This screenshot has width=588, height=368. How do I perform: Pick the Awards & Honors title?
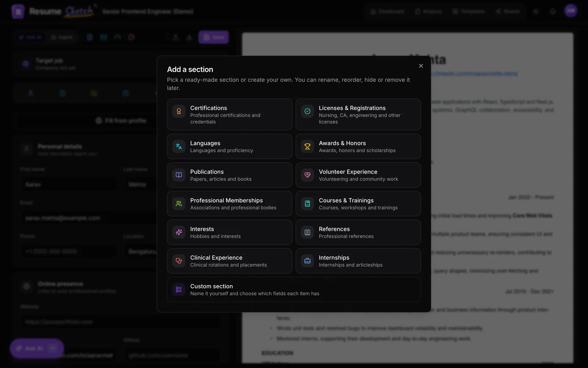coord(342,143)
